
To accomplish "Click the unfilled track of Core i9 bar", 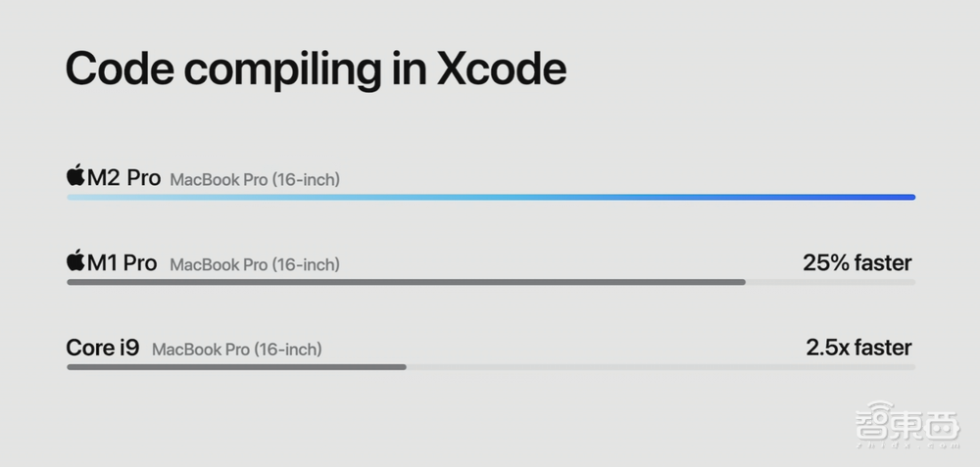I will point(660,367).
